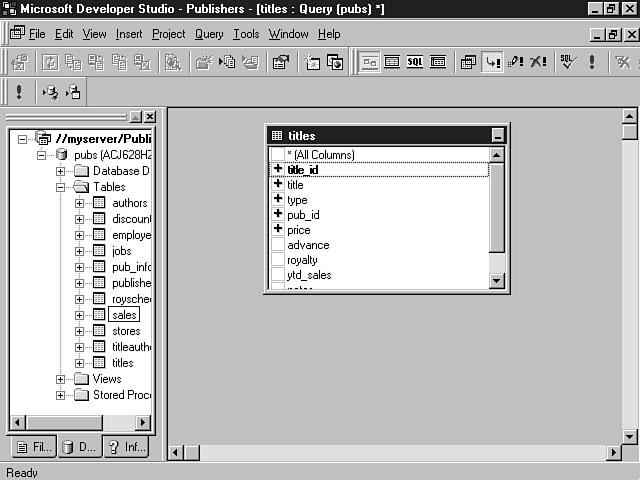The height and width of the screenshot is (480, 640).
Task: Open the Query menu
Action: 209,34
